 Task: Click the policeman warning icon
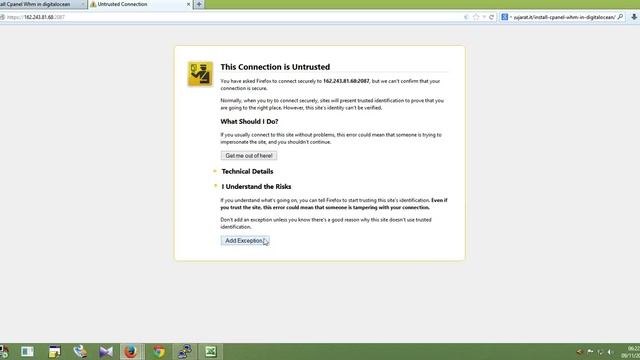point(200,74)
